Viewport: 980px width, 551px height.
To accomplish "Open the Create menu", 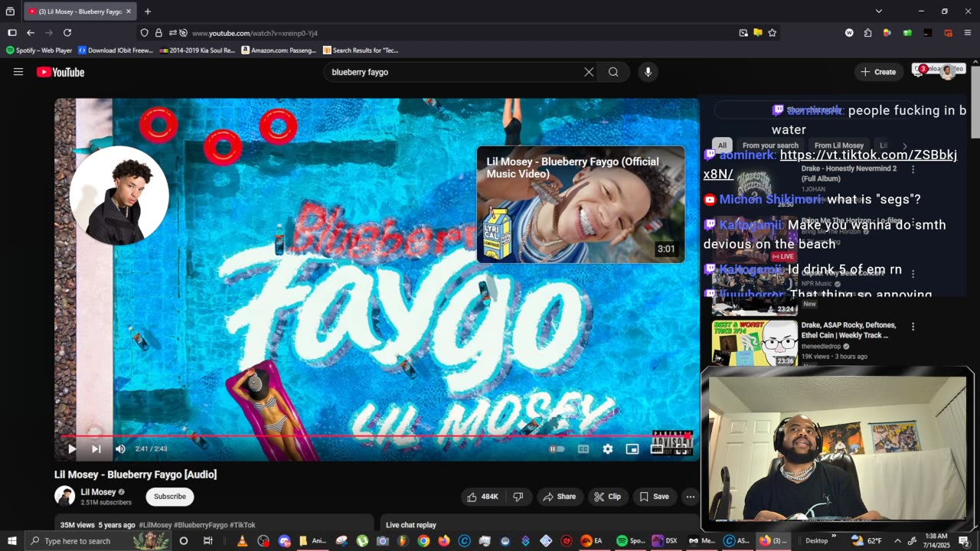I will click(x=878, y=72).
